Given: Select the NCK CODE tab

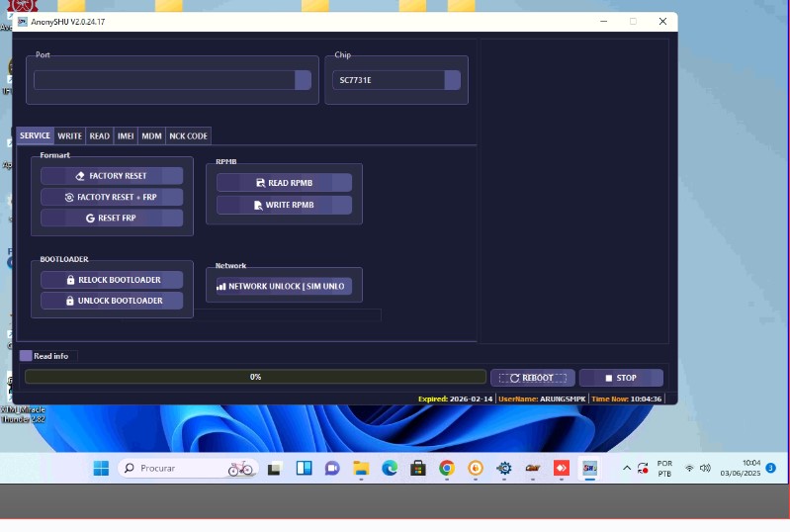Looking at the screenshot, I should click(x=188, y=136).
